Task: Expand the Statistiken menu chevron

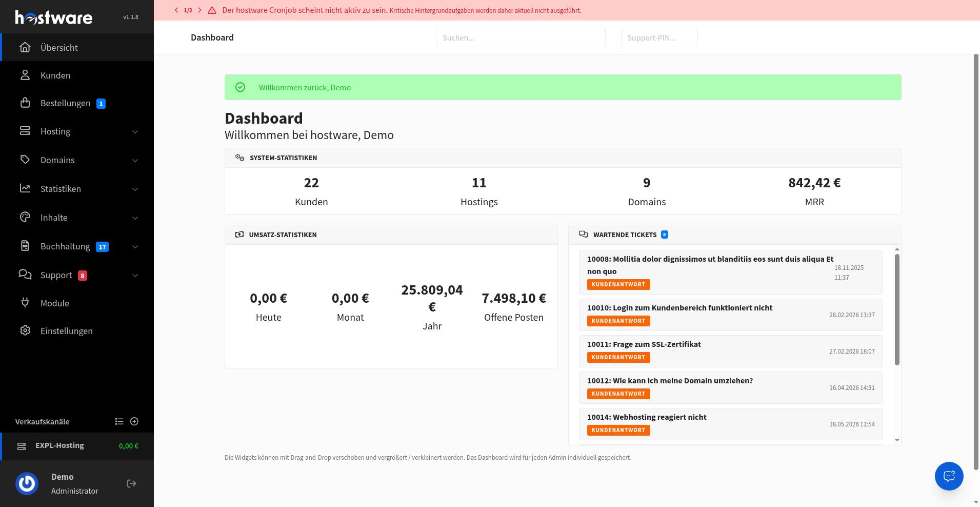Action: point(135,189)
